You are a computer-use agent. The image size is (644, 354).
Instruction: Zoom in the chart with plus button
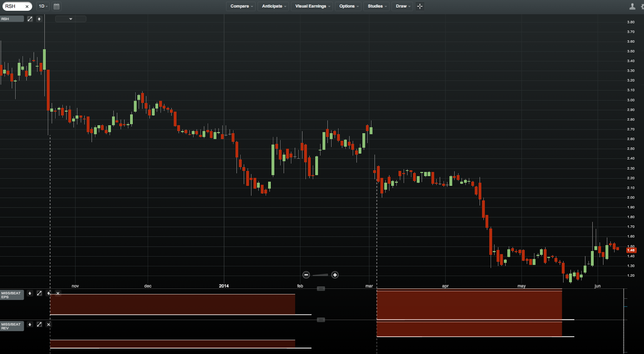[x=335, y=275]
